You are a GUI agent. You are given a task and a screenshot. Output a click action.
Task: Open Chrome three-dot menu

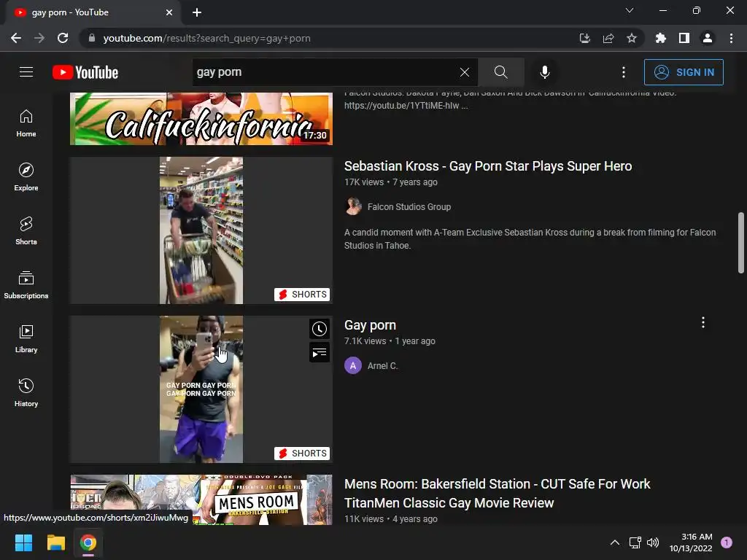731,38
